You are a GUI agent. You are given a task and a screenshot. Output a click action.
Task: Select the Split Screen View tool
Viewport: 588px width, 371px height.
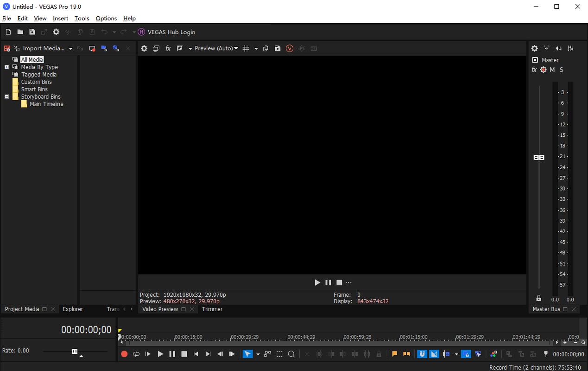[156, 48]
